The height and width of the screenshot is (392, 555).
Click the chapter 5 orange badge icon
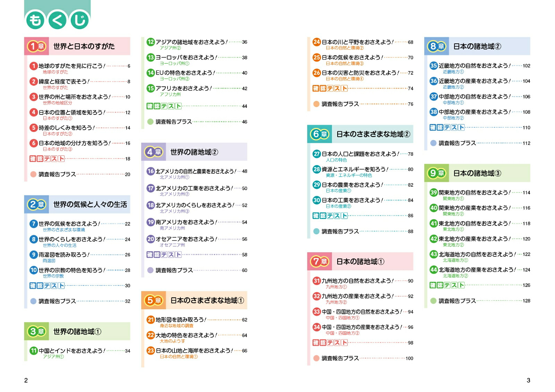pos(154,300)
